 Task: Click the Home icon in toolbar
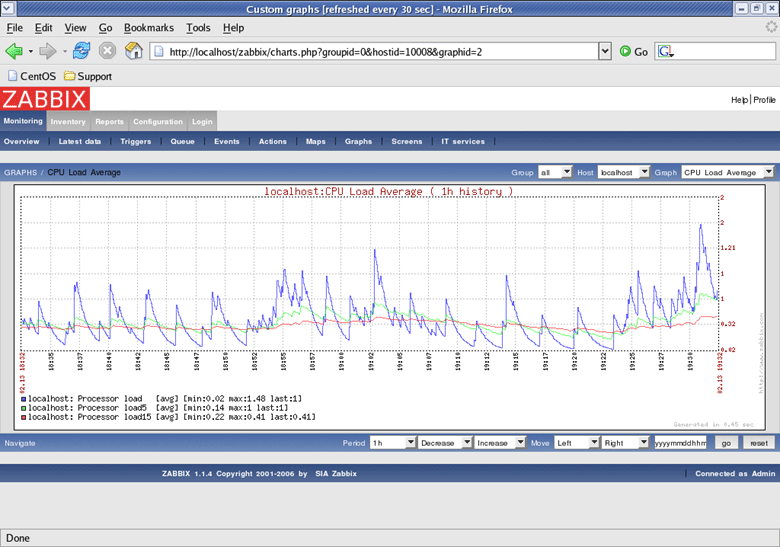coord(133,51)
